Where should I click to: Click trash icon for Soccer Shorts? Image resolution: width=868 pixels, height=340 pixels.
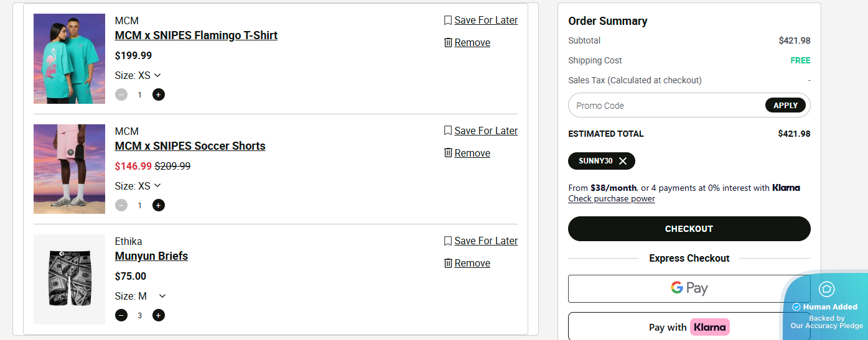pos(448,154)
